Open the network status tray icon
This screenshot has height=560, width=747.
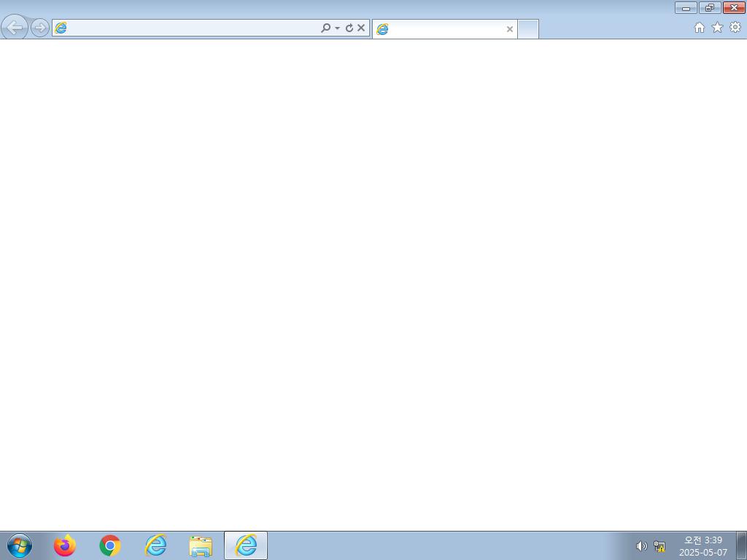[659, 546]
